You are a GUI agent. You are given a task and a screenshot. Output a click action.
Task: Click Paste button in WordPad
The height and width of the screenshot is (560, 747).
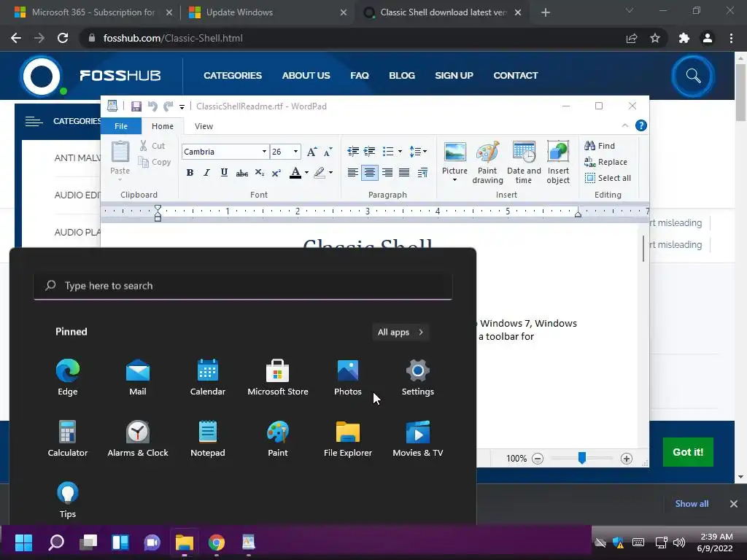pos(120,160)
